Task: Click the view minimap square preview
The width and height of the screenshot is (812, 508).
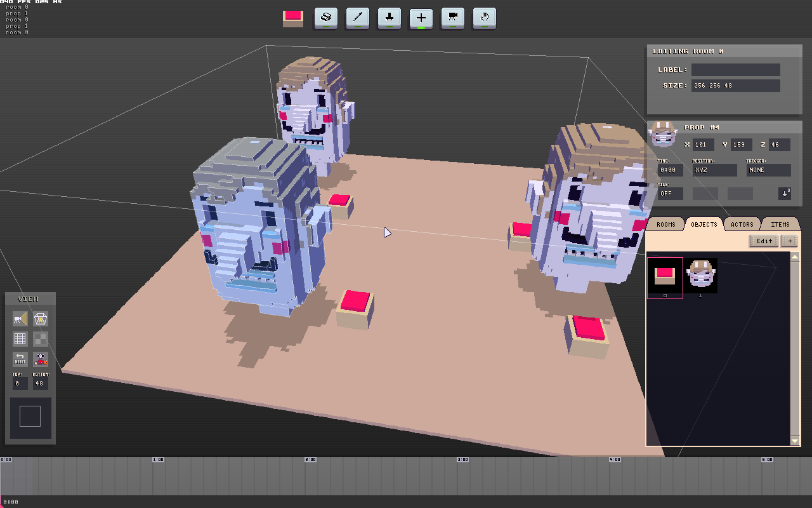Action: click(30, 417)
